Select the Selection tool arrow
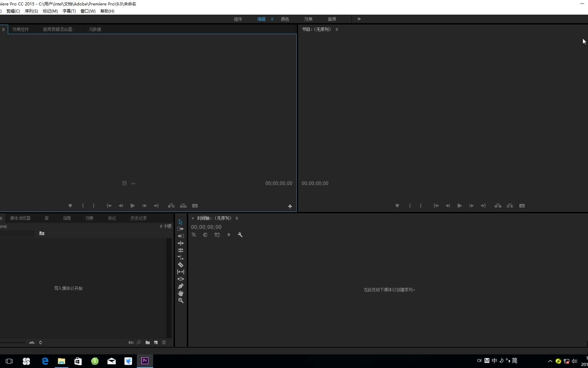Image resolution: width=588 pixels, height=368 pixels. pos(180,222)
